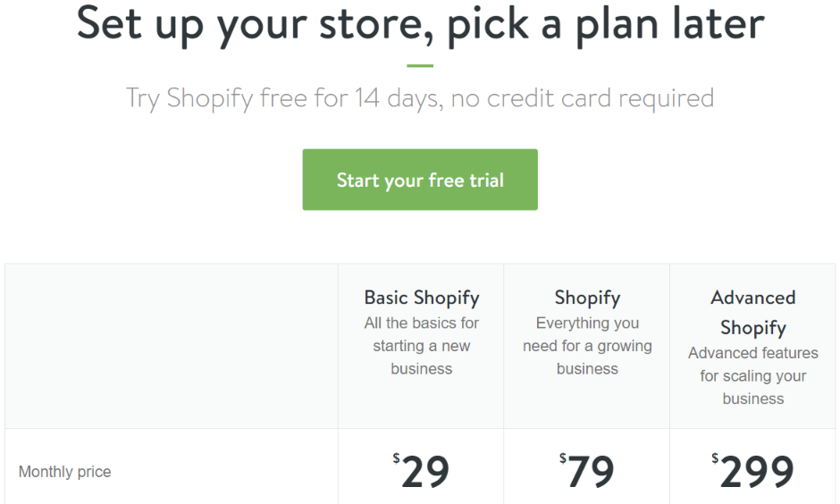
Task: Click the Monthly price row label
Action: (65, 471)
